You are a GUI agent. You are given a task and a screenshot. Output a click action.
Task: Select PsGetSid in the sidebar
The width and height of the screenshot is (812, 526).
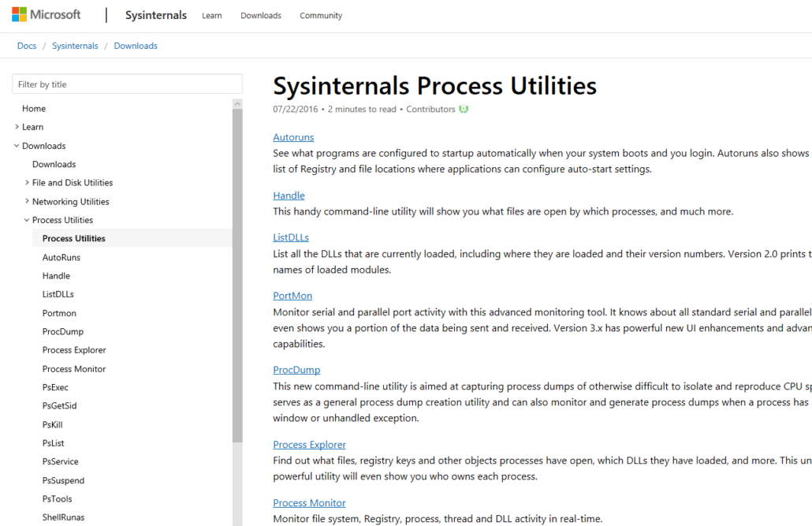point(60,405)
